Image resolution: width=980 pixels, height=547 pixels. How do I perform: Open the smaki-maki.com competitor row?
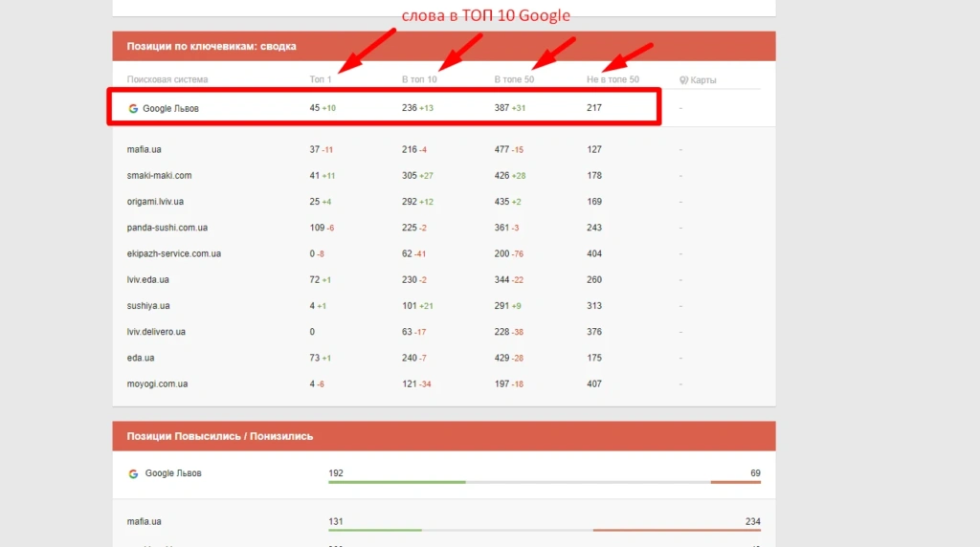coord(444,175)
